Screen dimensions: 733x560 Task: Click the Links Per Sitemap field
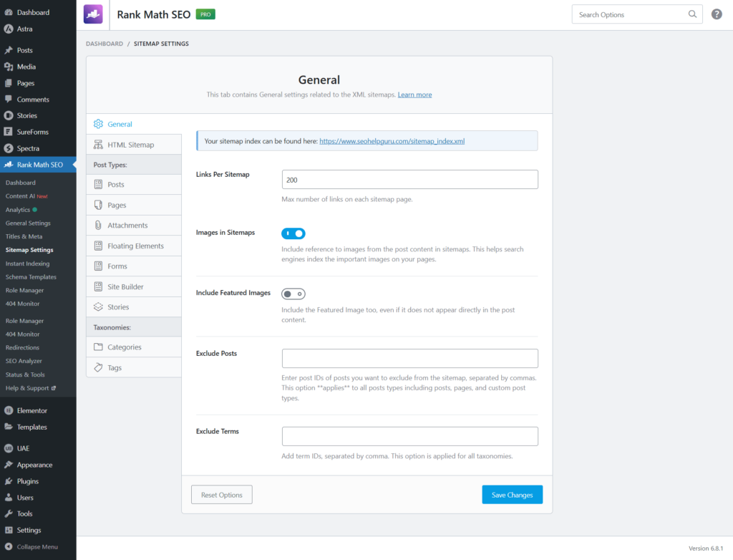point(410,180)
